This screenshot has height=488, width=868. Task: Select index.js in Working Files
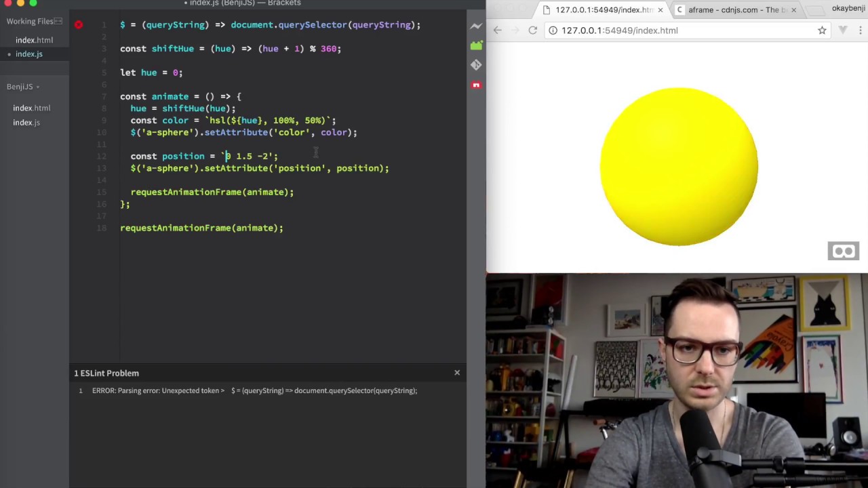point(29,54)
